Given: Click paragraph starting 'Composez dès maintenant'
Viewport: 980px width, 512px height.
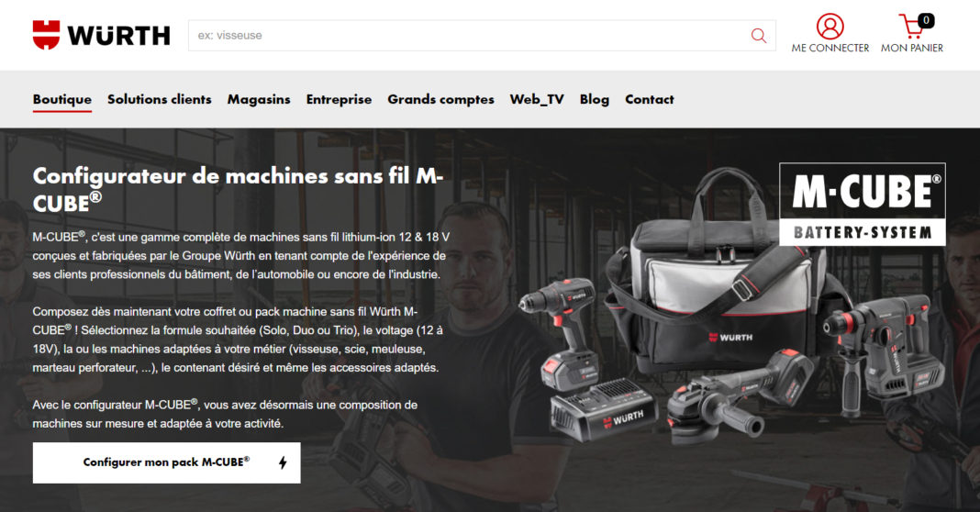Looking at the screenshot, I should coord(239,339).
